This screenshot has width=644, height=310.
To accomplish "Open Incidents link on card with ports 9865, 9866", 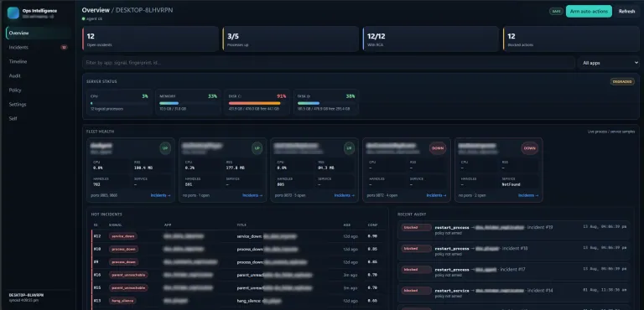I will [x=161, y=195].
